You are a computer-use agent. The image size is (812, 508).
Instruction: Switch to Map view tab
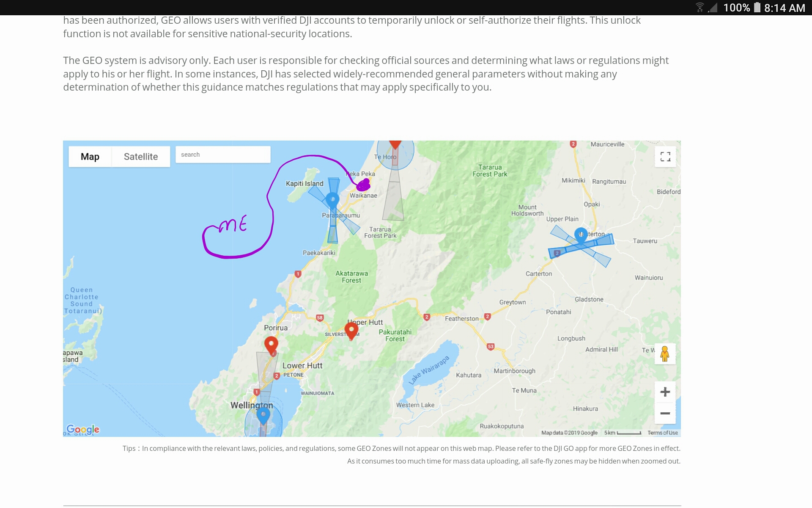[90, 157]
